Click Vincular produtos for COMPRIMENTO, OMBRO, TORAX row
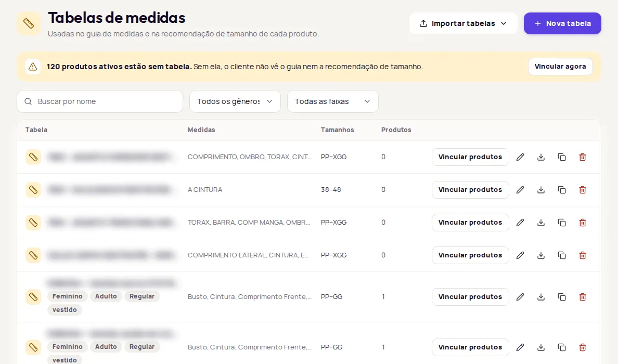 [x=470, y=157]
